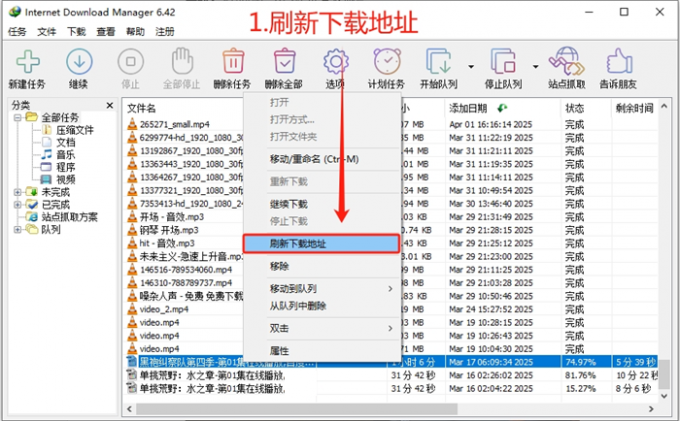Screen dimensions: 680x421
Task: Select the highlighted 黑袍纠察队第四季 download row
Action: pos(392,362)
